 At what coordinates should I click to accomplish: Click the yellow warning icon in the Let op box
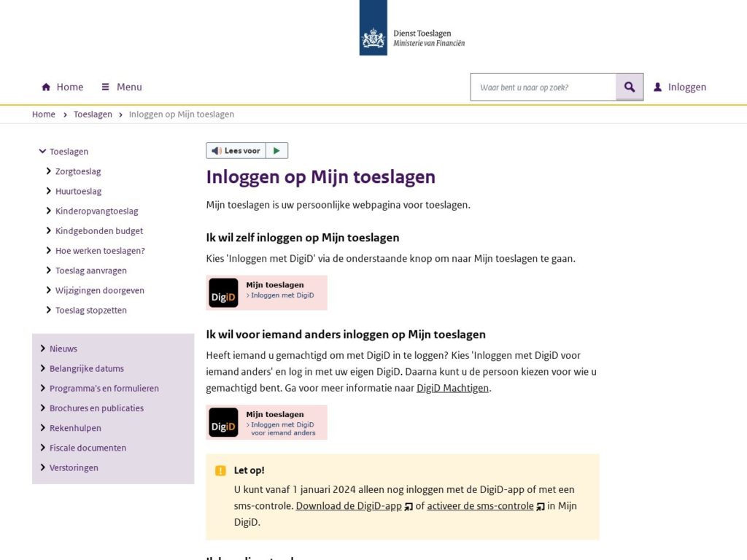point(221,470)
